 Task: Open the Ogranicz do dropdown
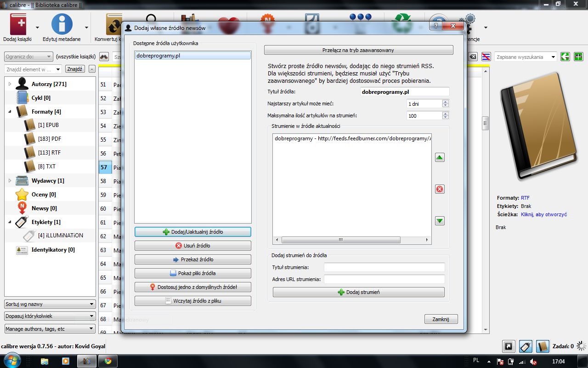29,57
